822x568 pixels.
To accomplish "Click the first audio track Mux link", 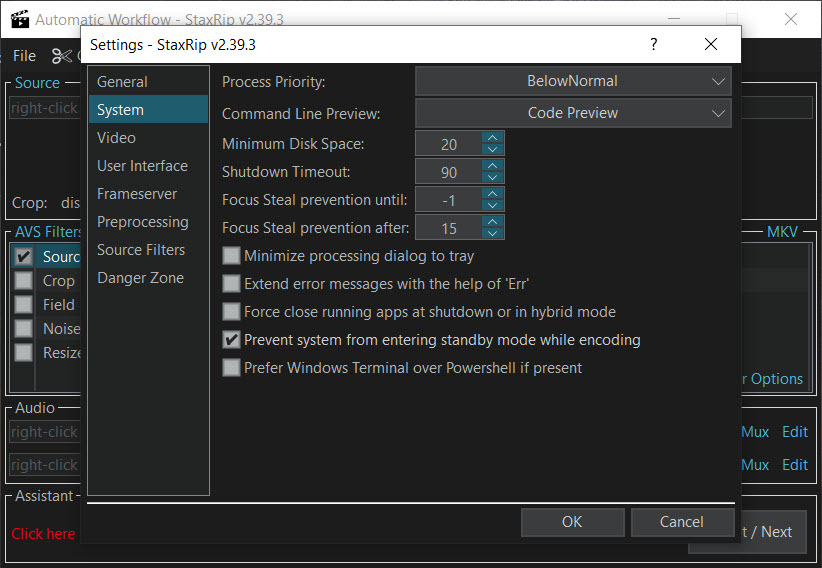I will 755,432.
